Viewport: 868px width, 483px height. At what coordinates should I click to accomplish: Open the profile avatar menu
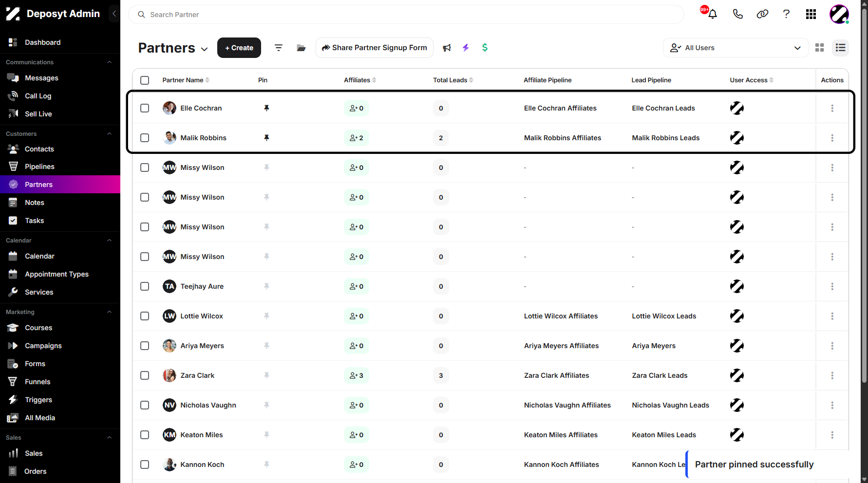[x=839, y=14]
